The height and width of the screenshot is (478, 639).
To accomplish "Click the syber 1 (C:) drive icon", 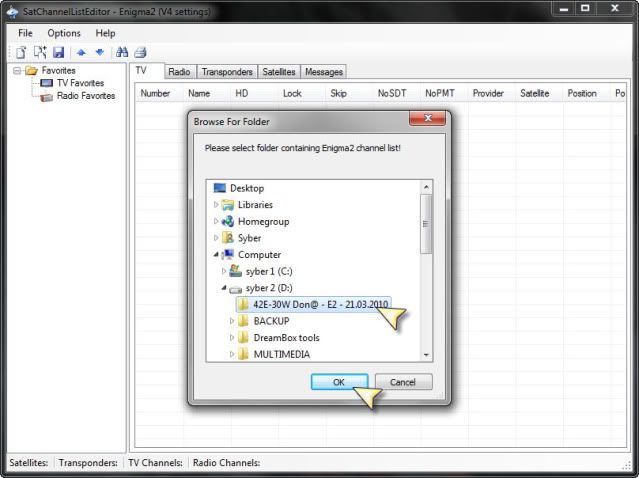I will 236,271.
